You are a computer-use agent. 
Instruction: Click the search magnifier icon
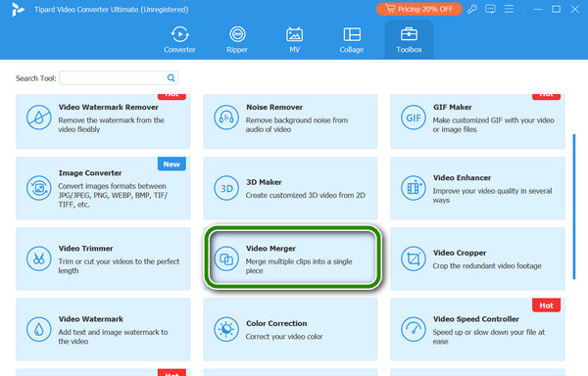(171, 78)
